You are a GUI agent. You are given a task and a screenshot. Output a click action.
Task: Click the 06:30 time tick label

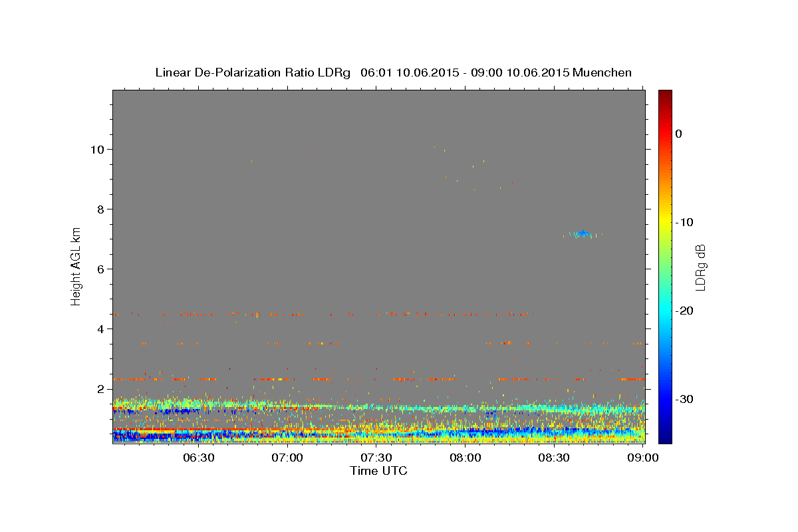click(198, 458)
